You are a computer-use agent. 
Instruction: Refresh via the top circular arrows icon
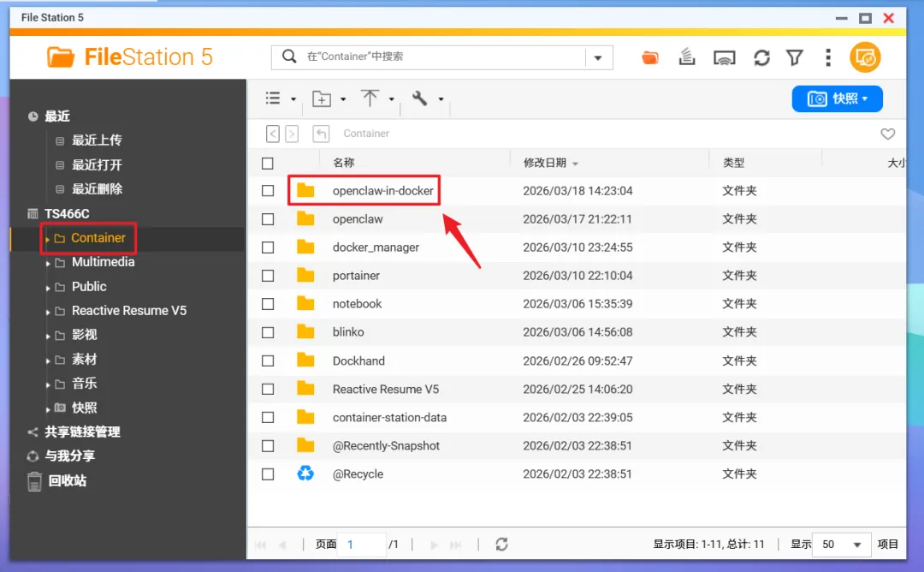point(761,57)
